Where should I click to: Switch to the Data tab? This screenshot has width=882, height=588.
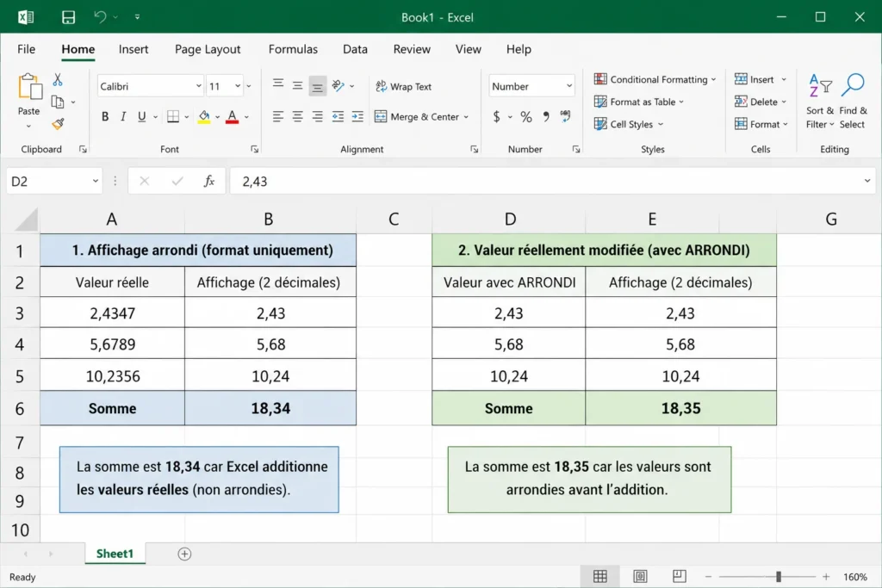[x=355, y=49]
